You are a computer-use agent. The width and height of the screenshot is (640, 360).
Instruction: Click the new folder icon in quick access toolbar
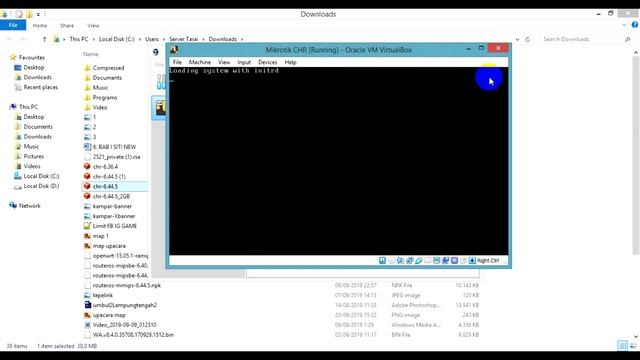(29, 14)
